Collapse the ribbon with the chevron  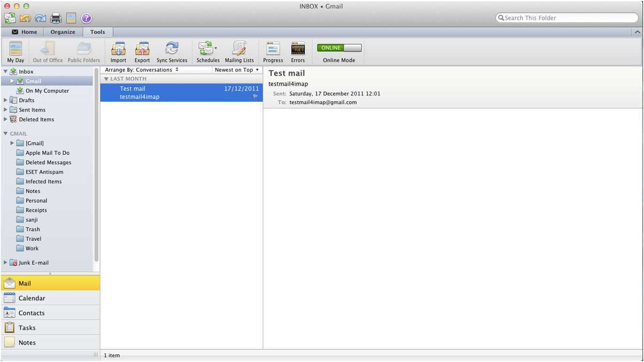click(x=637, y=32)
